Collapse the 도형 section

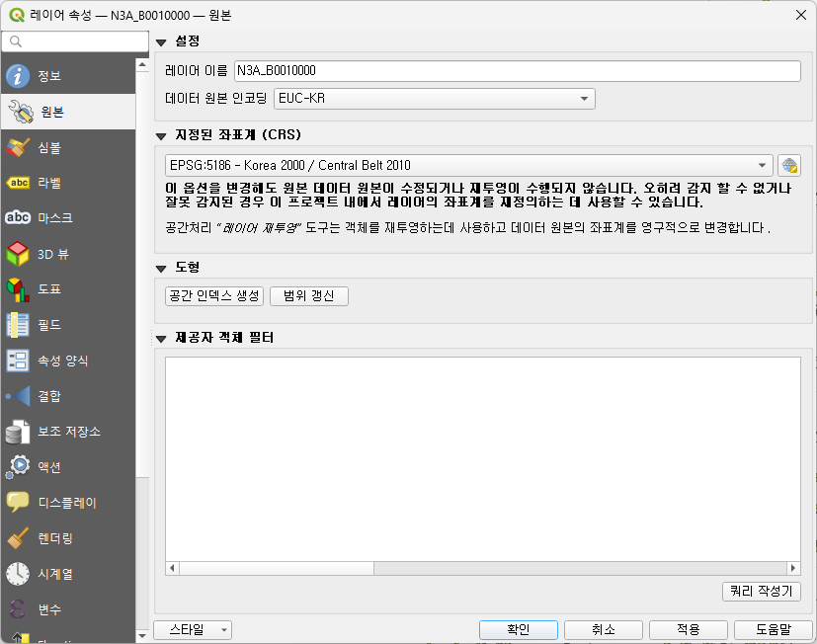[x=161, y=269]
